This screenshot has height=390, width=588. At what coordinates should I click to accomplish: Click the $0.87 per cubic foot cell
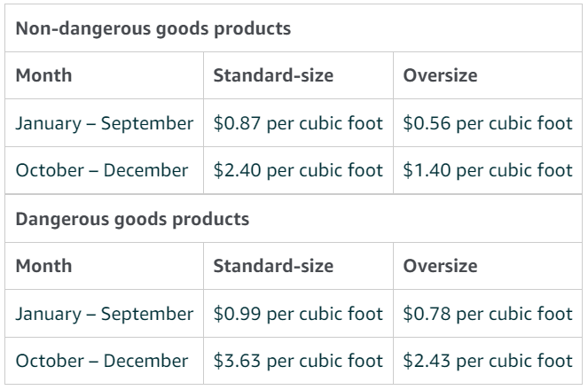click(298, 123)
